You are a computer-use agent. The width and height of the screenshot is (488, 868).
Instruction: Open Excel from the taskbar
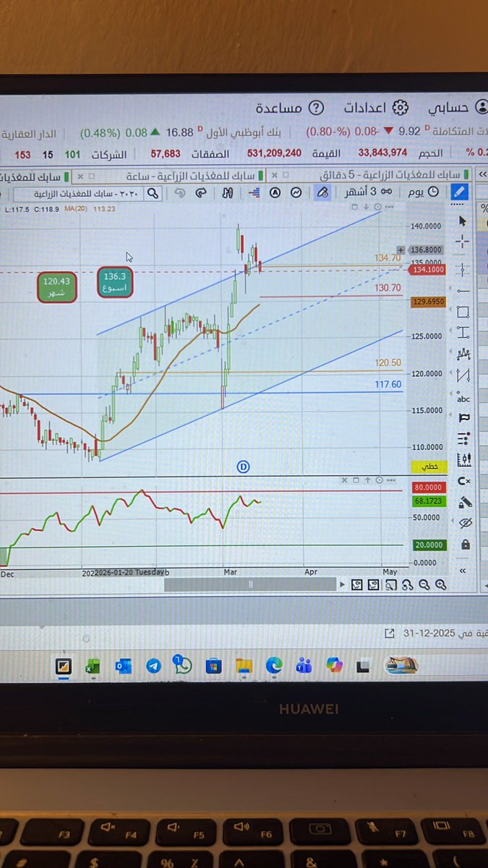[x=93, y=666]
